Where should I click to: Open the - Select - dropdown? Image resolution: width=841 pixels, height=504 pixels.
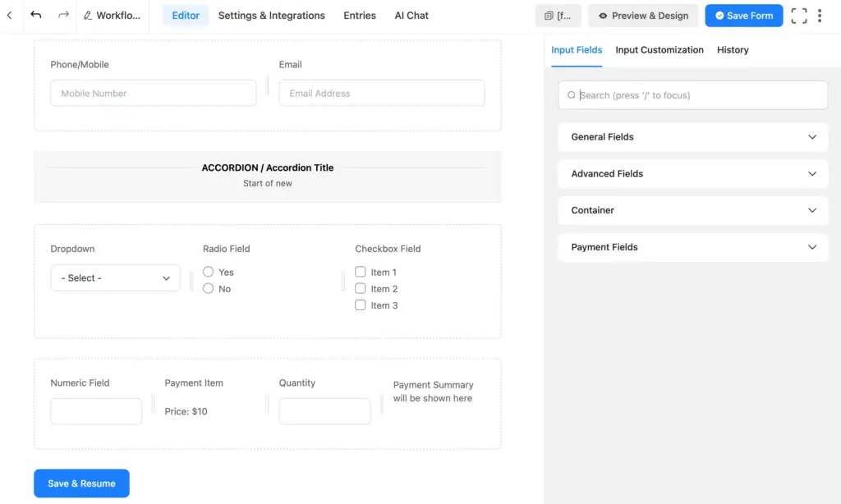115,277
